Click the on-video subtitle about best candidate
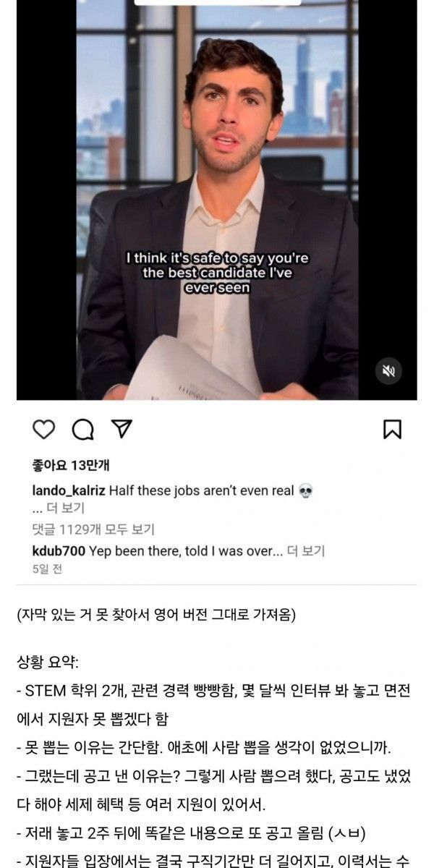The height and width of the screenshot is (868, 434). point(216,272)
